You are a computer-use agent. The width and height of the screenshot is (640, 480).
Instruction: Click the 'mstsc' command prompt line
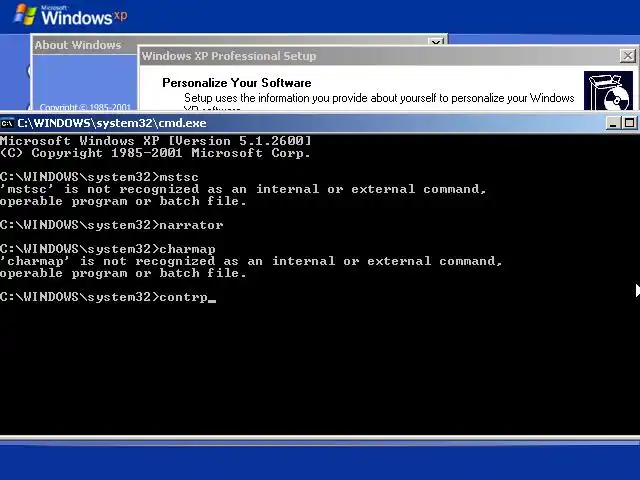(99, 177)
